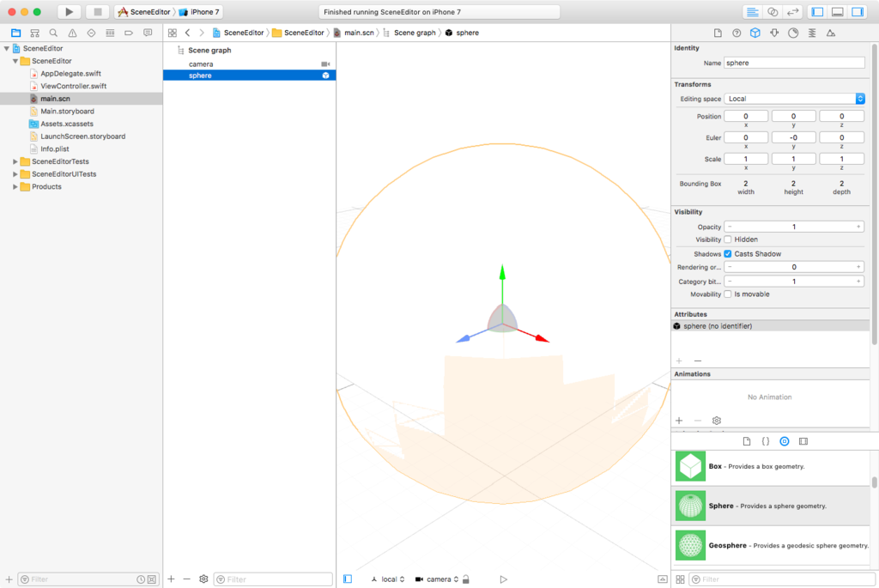Expand the SceneEditorTests folder
This screenshot has height=588, width=879.
click(15, 161)
